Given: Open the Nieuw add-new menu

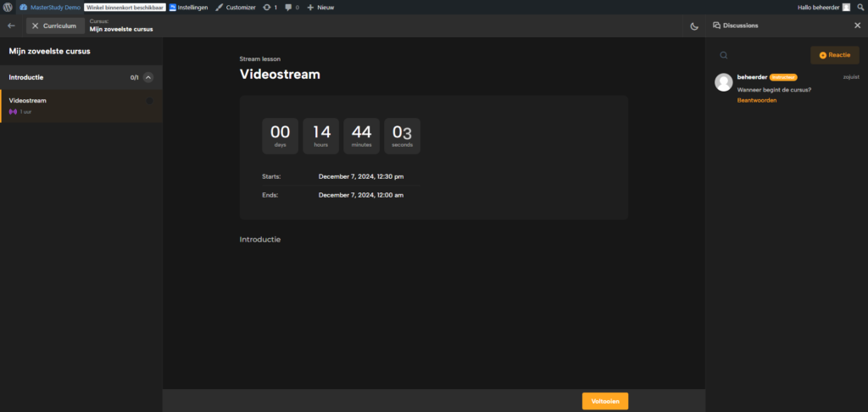Looking at the screenshot, I should pos(320,7).
